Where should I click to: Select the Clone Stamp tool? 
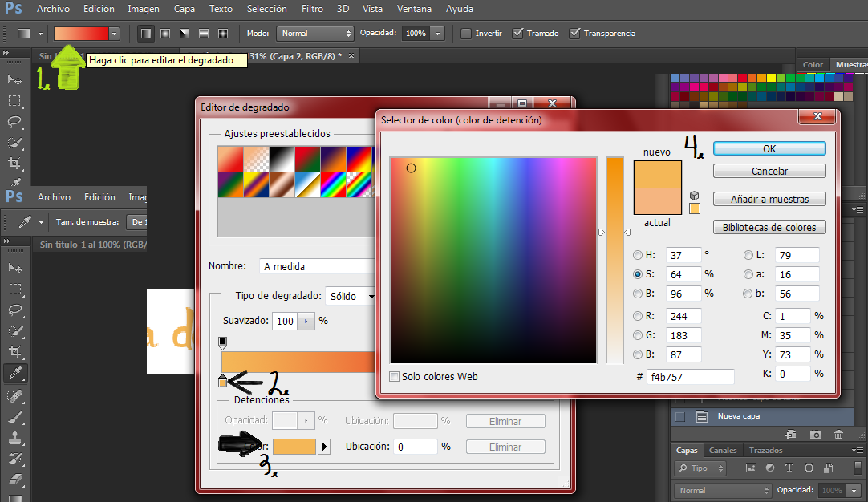[14, 438]
